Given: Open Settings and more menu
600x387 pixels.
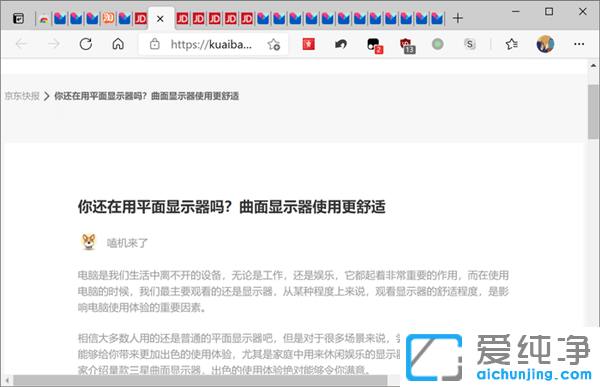Looking at the screenshot, I should pos(579,44).
